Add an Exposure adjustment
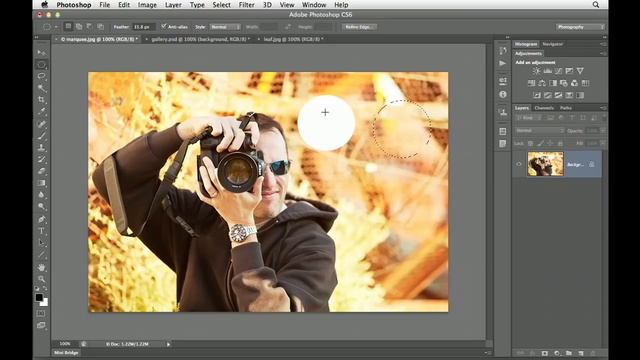640x360 pixels. (x=569, y=71)
